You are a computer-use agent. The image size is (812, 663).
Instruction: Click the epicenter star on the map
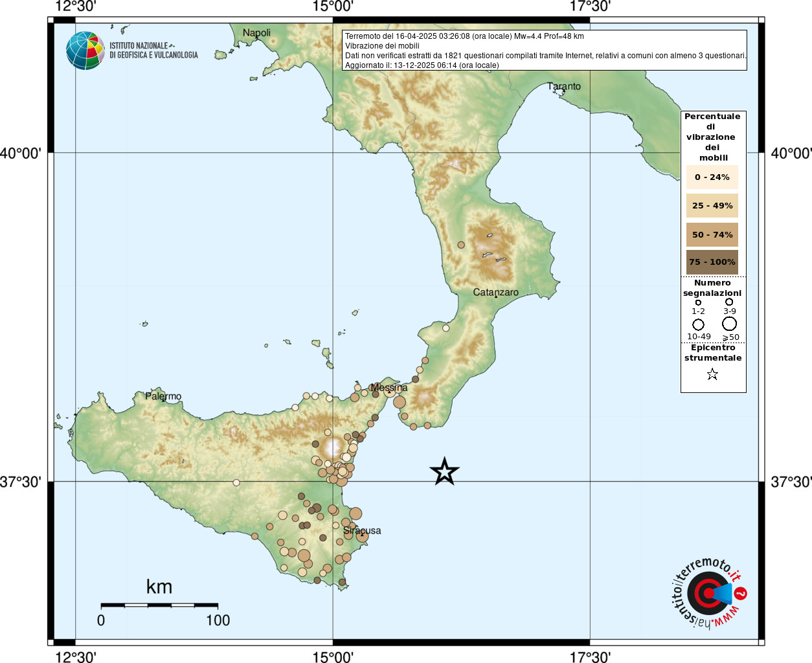444,471
